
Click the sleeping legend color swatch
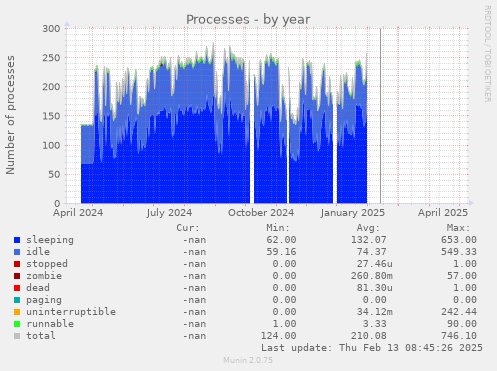pos(17,240)
